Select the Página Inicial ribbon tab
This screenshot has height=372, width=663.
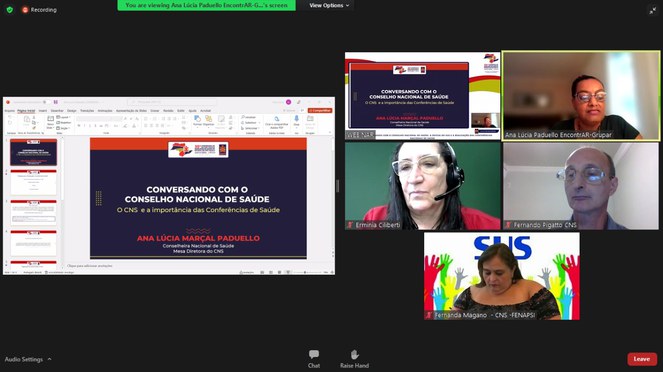(26, 111)
